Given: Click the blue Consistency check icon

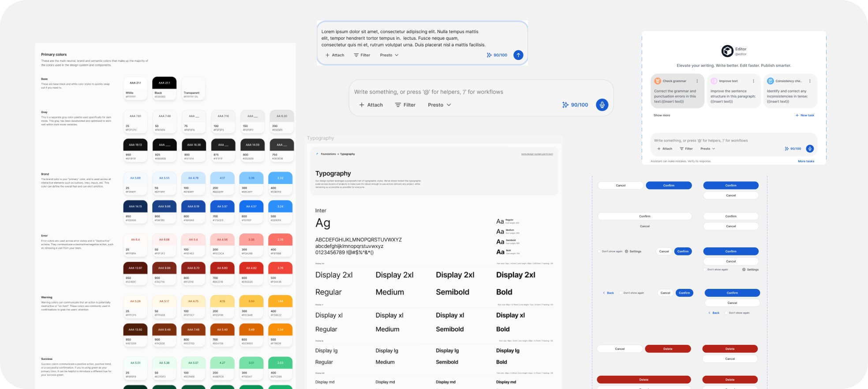Looking at the screenshot, I should [771, 81].
